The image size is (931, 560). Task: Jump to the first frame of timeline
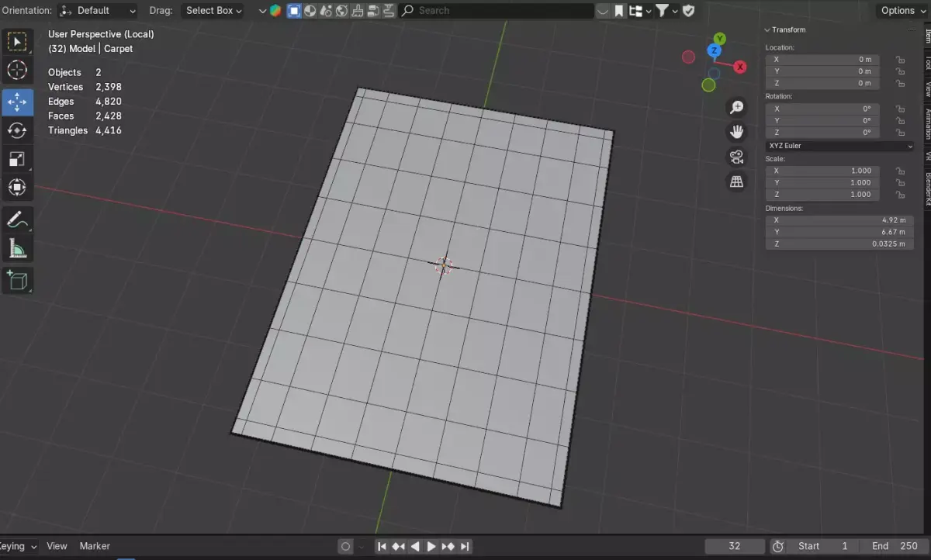pos(382,546)
